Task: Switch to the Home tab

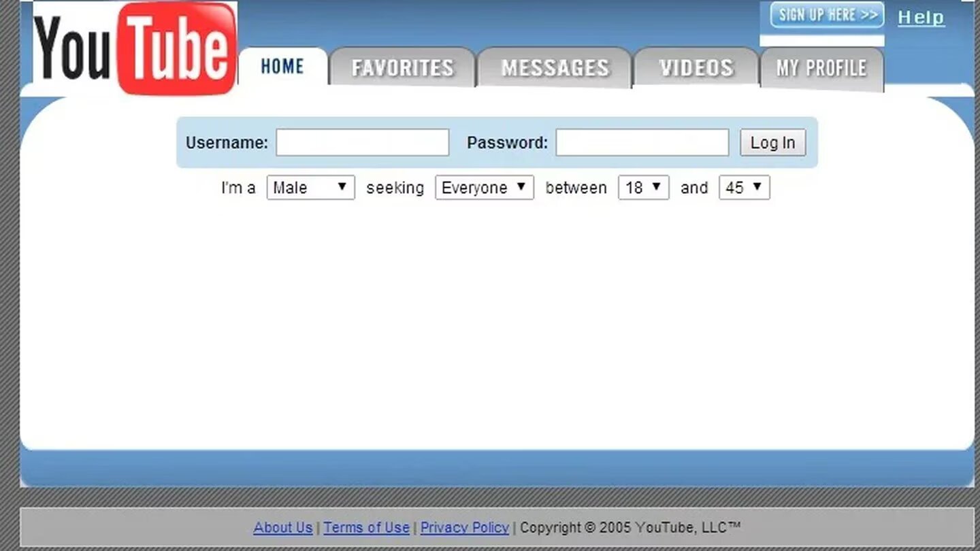Action: point(282,67)
